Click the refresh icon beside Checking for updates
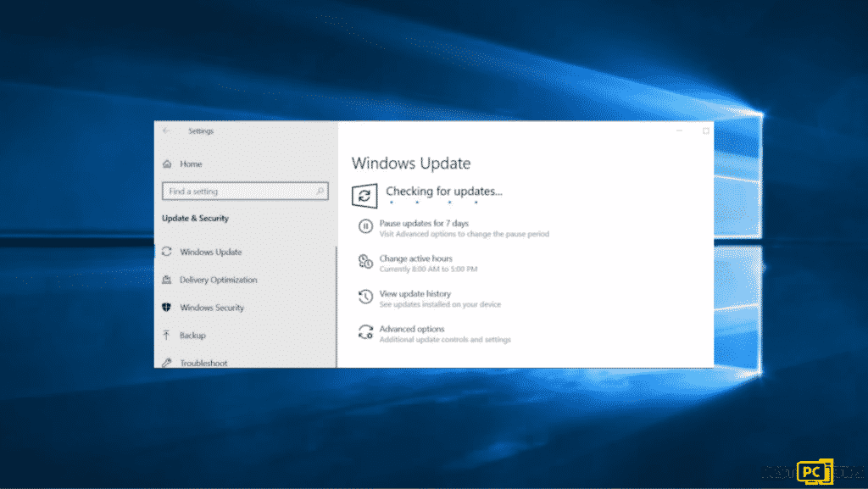 coord(364,196)
